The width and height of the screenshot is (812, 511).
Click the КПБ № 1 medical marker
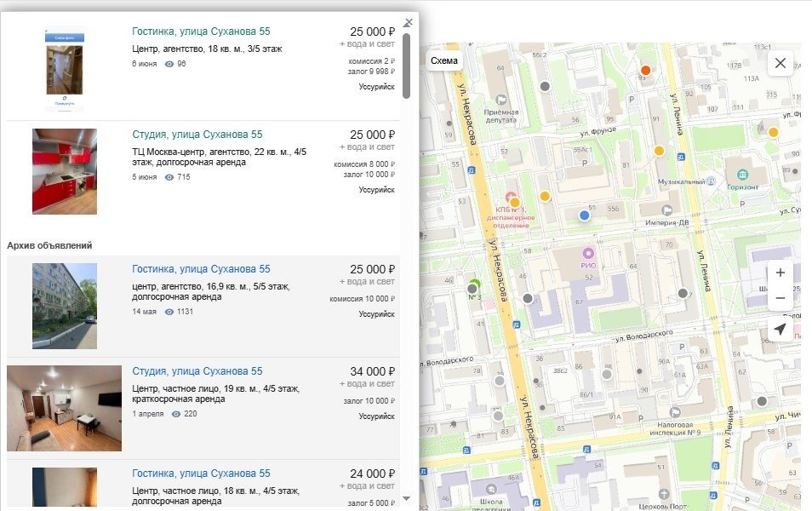coord(510,198)
